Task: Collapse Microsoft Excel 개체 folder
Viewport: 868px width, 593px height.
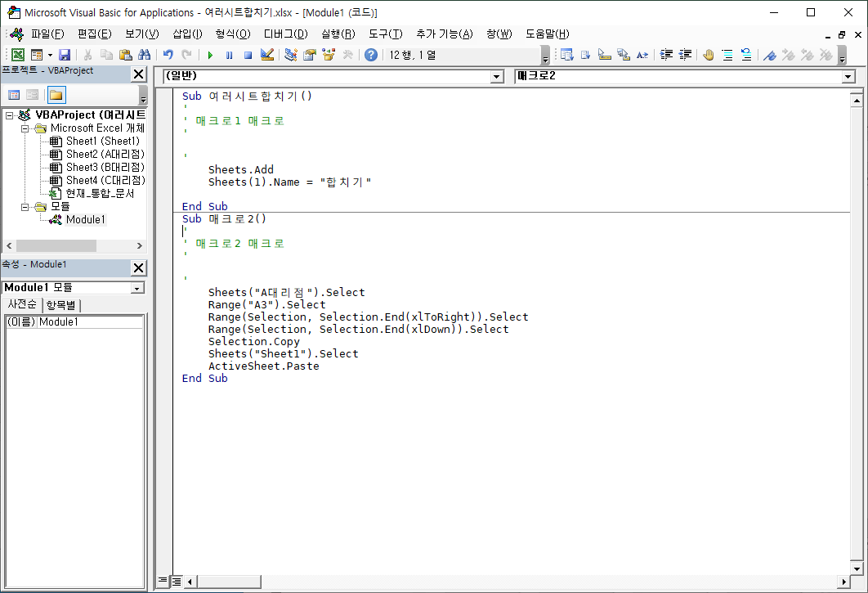Action: [25, 128]
